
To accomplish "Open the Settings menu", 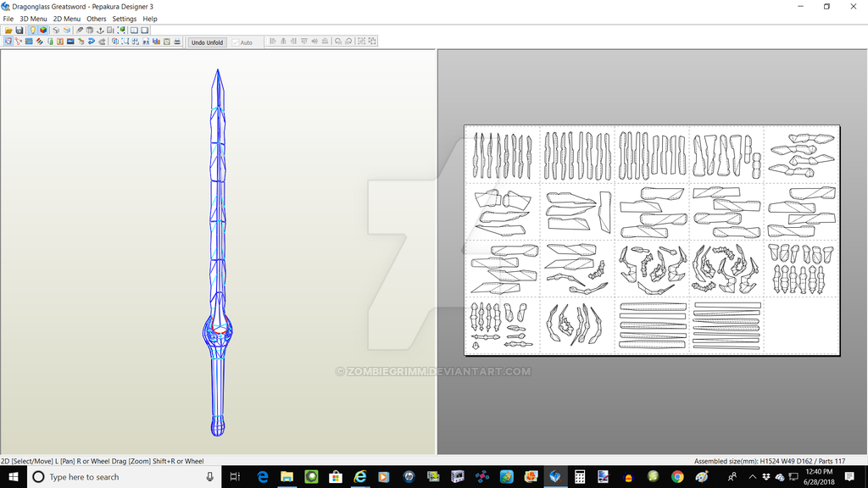I will pyautogui.click(x=124, y=19).
